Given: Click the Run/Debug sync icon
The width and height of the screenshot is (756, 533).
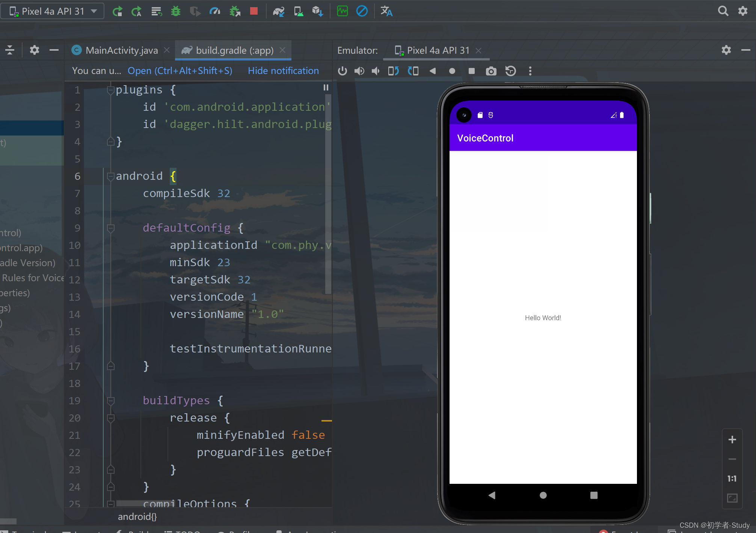Looking at the screenshot, I should pos(278,11).
